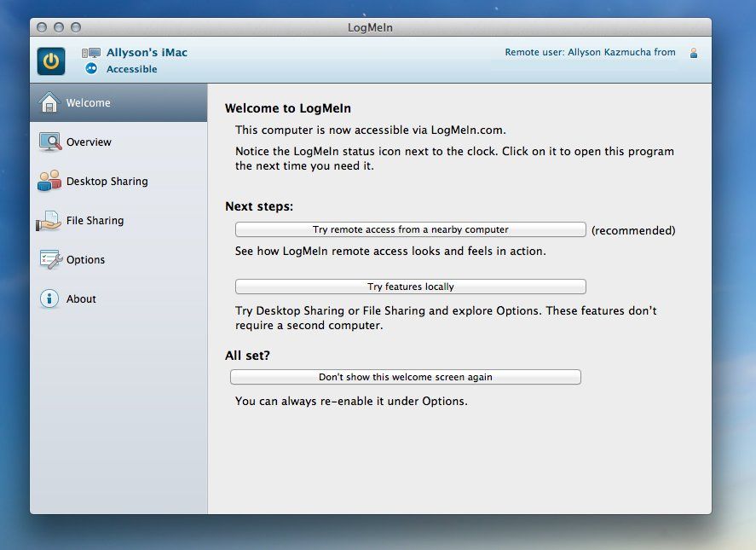This screenshot has width=756, height=550.
Task: Select Overview in the sidebar
Action: click(x=89, y=142)
